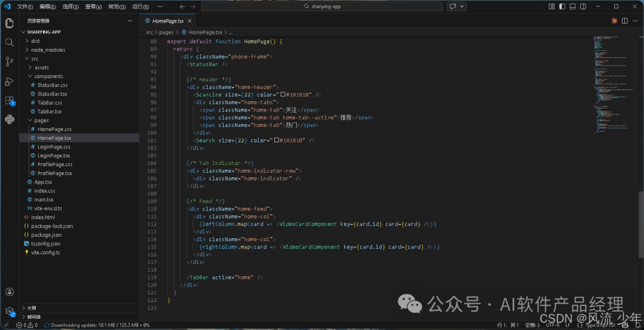644x330 pixels.
Task: Close the HomePage.tsx editor tab
Action: coord(190,21)
